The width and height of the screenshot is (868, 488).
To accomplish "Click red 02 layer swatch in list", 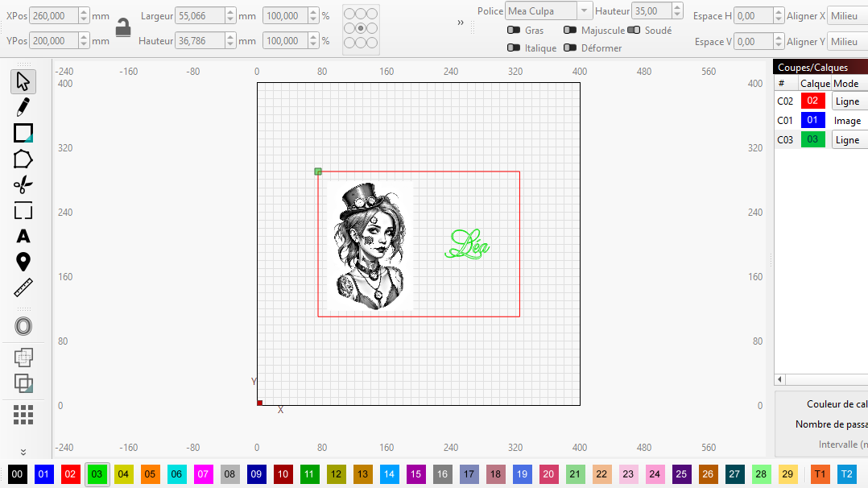I will point(812,101).
